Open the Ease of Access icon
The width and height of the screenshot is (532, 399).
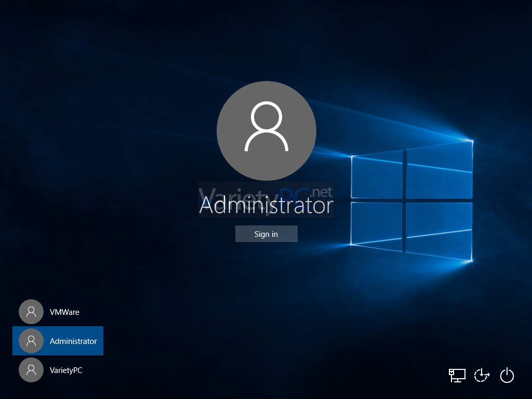[482, 375]
